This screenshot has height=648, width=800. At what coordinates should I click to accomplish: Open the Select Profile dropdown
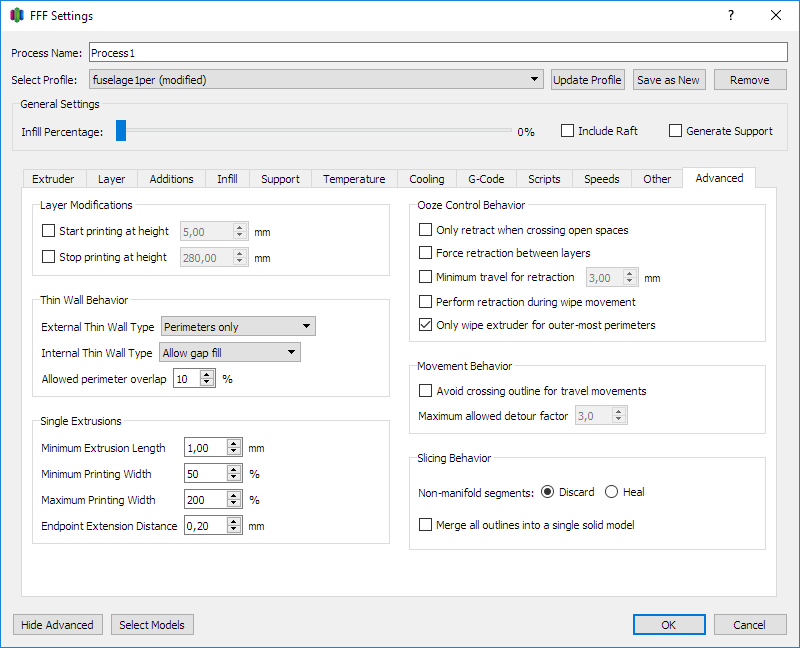click(316, 80)
